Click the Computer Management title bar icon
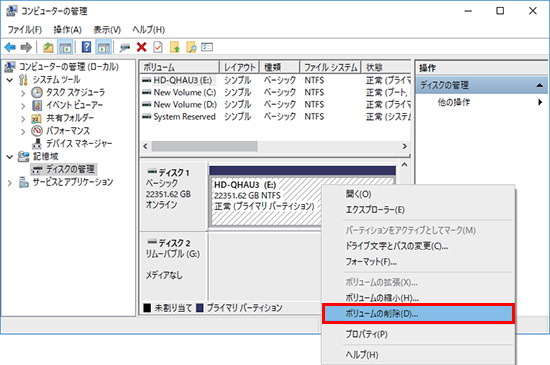550x365 pixels. [12, 11]
